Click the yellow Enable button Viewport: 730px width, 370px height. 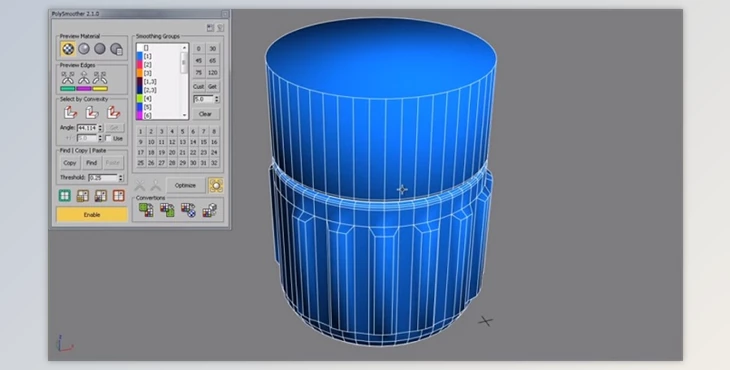tap(92, 215)
